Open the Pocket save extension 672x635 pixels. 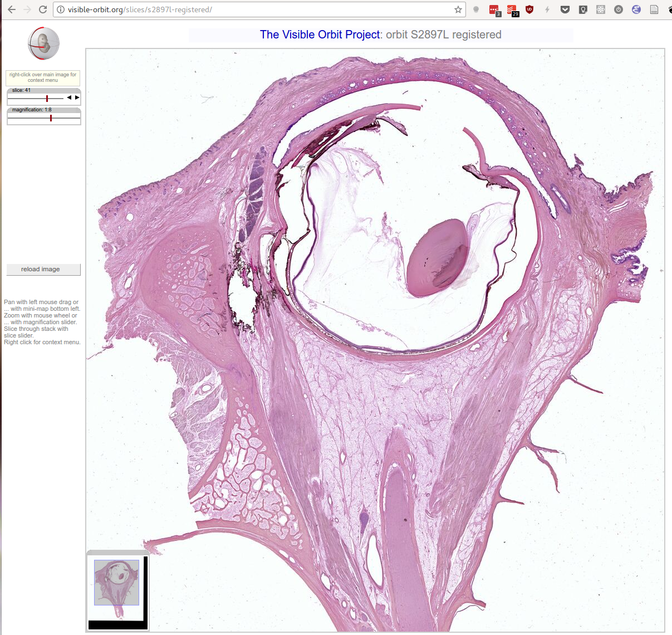[565, 9]
